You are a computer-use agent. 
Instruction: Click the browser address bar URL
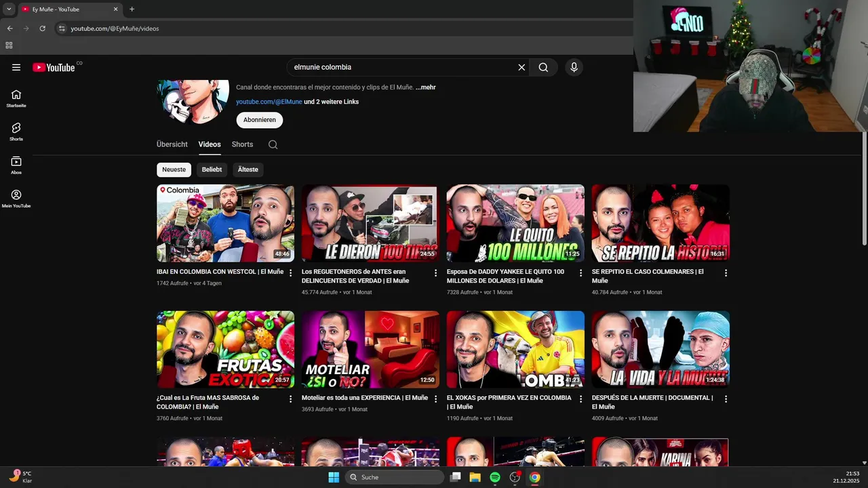(115, 28)
